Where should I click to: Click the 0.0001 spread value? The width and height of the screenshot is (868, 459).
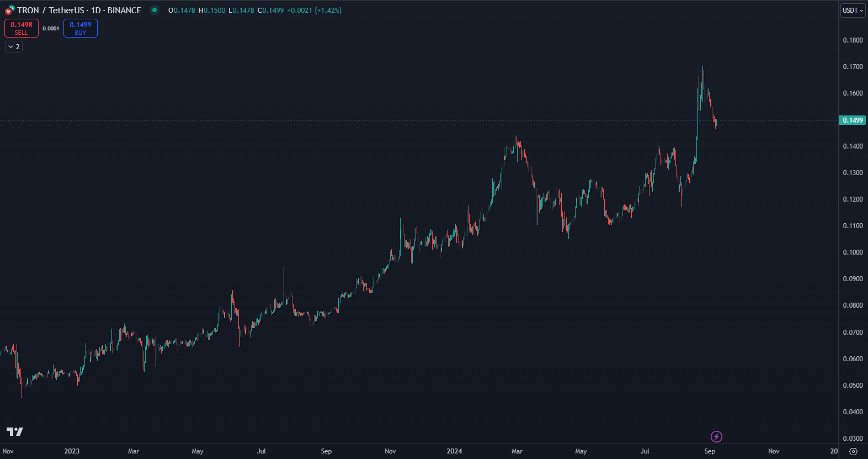(x=51, y=29)
